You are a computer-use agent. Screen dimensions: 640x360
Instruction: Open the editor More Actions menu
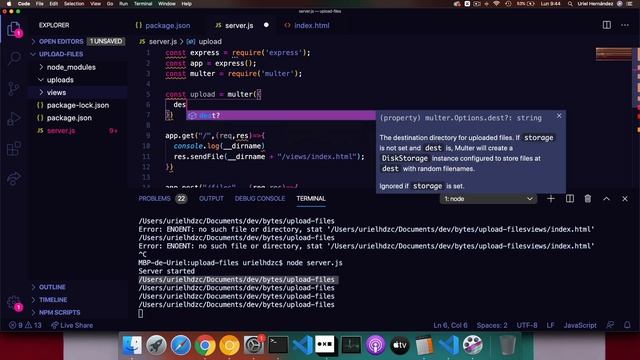pos(624,25)
